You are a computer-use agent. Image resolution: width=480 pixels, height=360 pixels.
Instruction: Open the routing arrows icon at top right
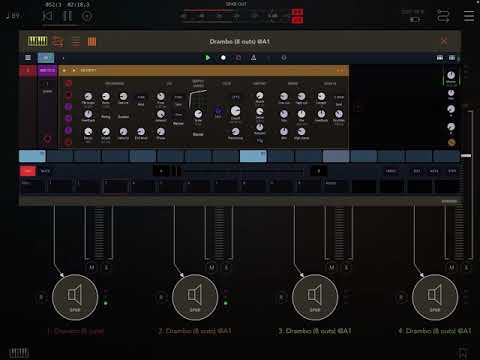[443, 16]
